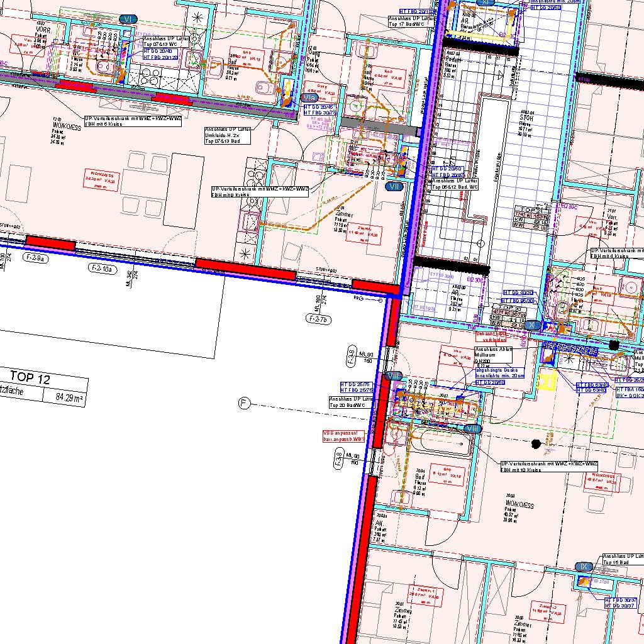This screenshot has width=644, height=644.
Task: Select the F-2-7b facade tag
Action: coord(319,319)
